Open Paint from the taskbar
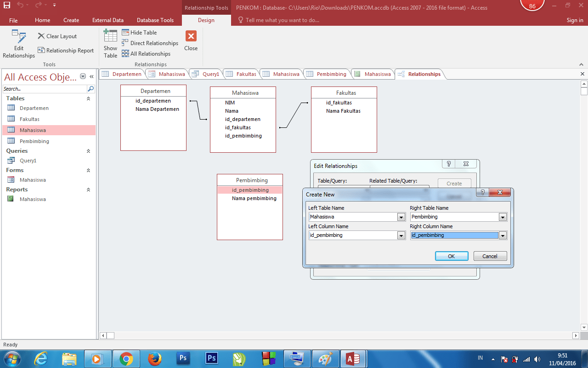 (x=325, y=359)
